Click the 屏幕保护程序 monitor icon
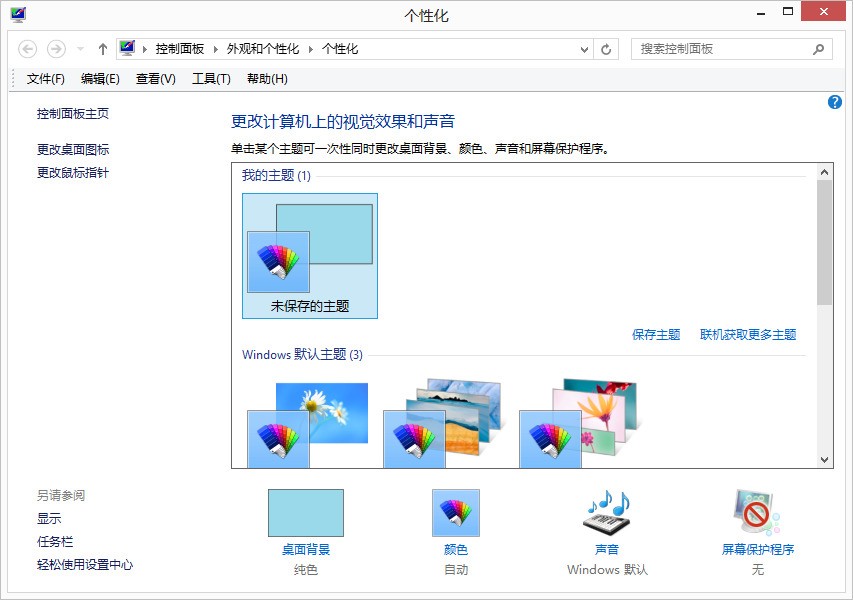The height and width of the screenshot is (600, 853). [x=757, y=512]
